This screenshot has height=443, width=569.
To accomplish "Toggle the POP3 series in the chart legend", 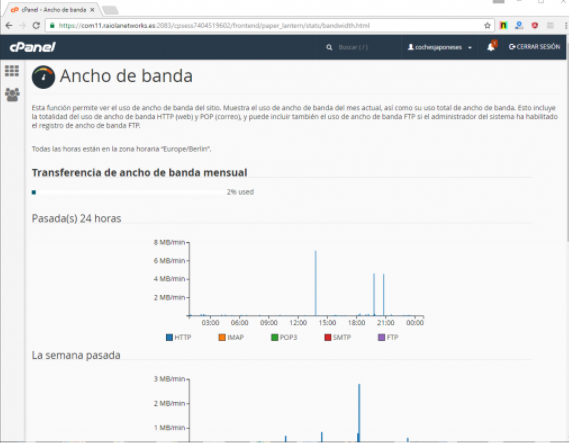I will coord(284,337).
